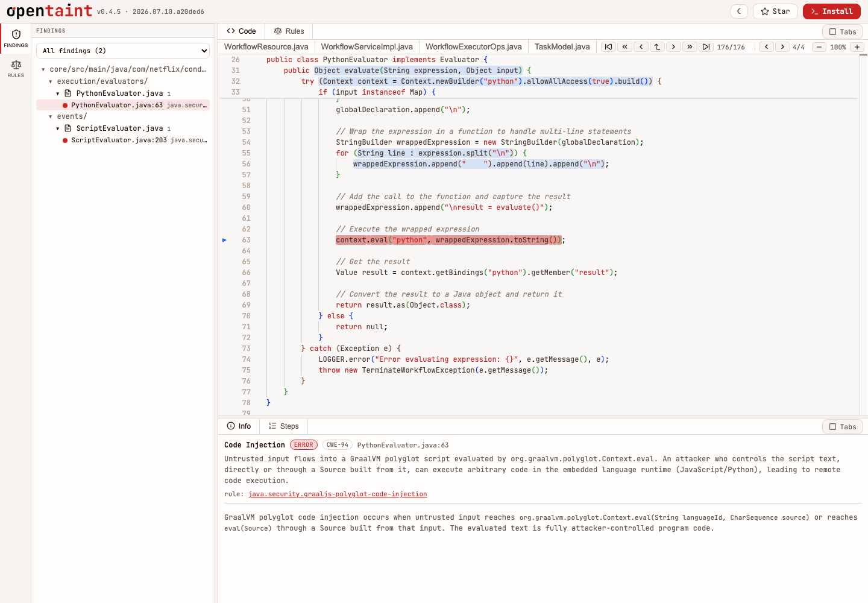The height and width of the screenshot is (603, 868).
Task: Switch to the Code tab
Action: (x=241, y=31)
